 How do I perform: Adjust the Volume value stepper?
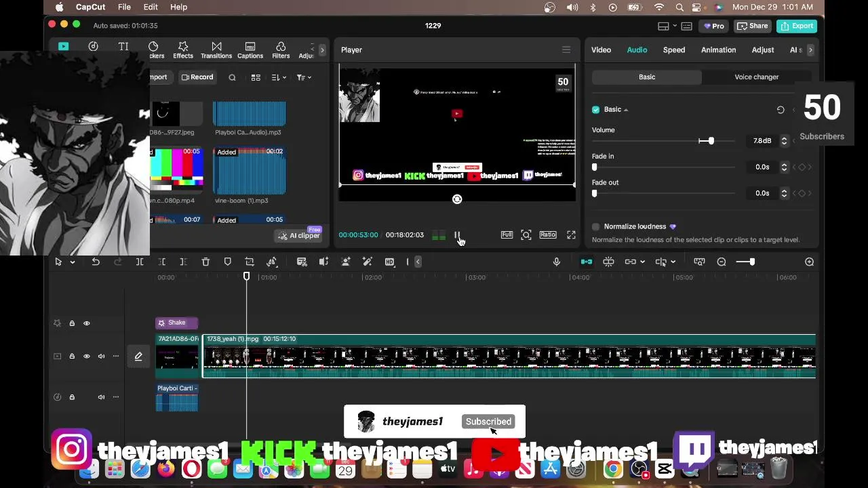click(x=784, y=141)
